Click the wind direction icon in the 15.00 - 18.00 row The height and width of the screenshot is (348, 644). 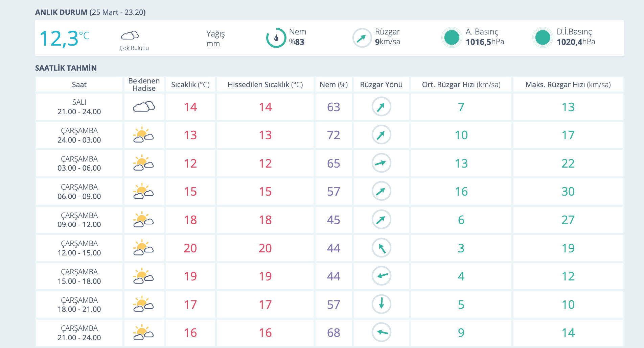click(x=381, y=276)
